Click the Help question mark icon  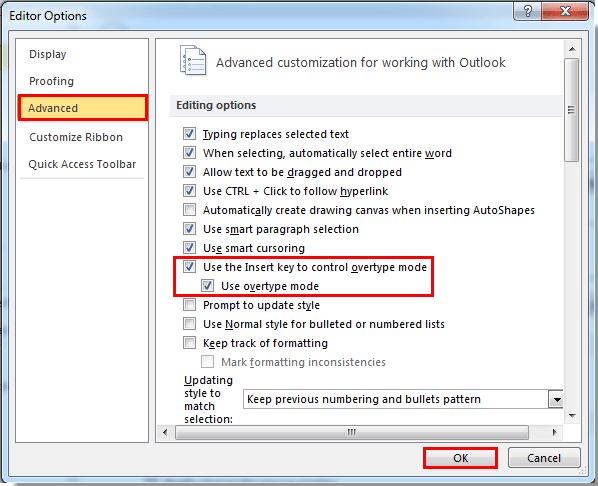(x=527, y=11)
